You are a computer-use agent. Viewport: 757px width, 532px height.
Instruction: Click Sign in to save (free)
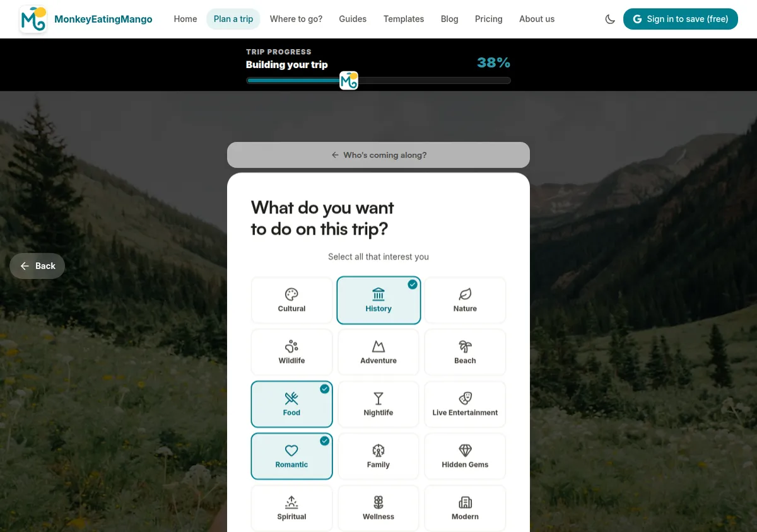[681, 19]
